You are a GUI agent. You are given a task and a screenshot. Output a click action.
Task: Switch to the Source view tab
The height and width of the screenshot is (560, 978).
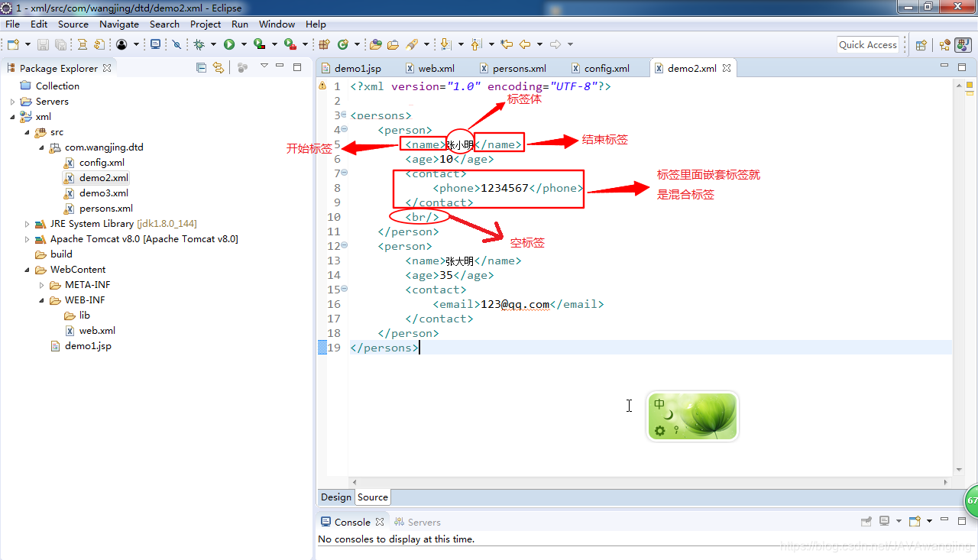[x=373, y=497]
